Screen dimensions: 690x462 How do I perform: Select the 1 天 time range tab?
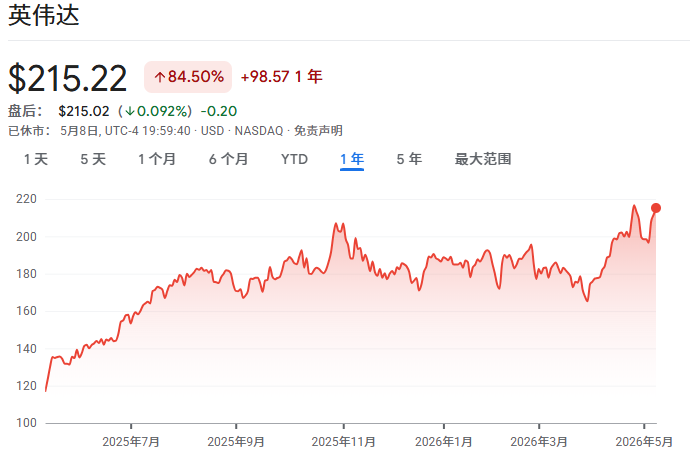[36, 159]
